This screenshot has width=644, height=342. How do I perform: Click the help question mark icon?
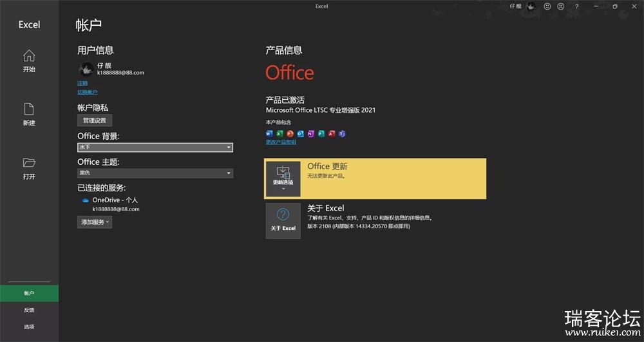576,6
